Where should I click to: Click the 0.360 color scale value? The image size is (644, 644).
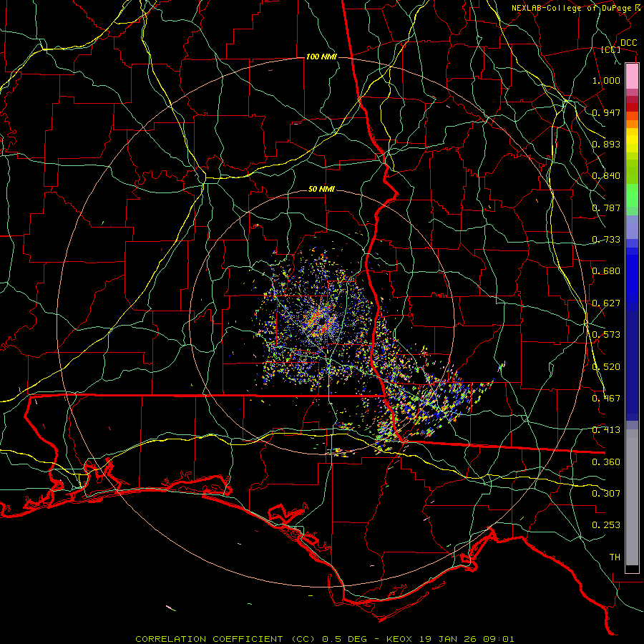606,462
